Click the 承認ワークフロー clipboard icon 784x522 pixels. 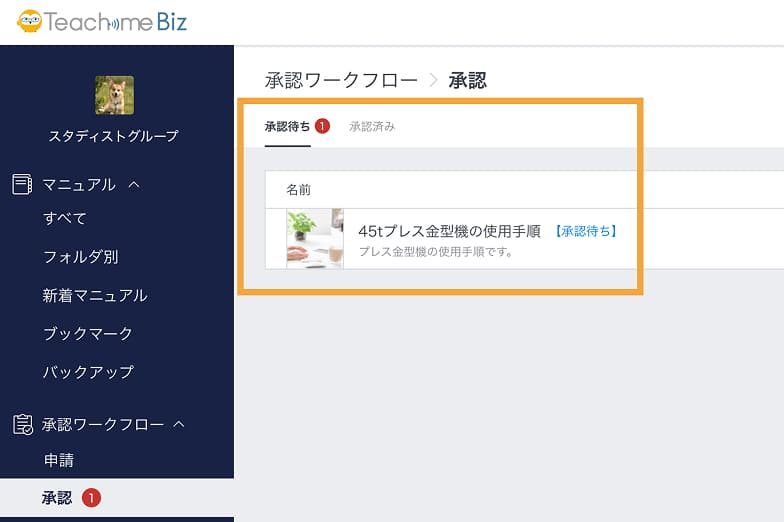tap(22, 424)
